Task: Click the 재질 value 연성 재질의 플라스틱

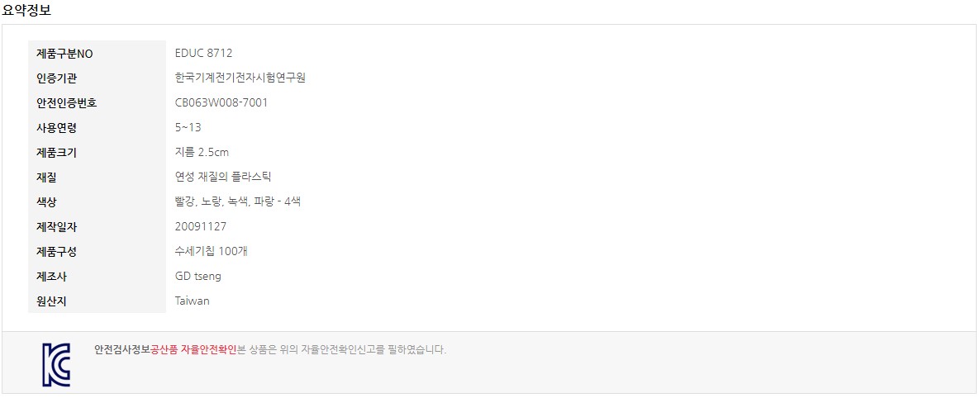Action: pos(223,177)
